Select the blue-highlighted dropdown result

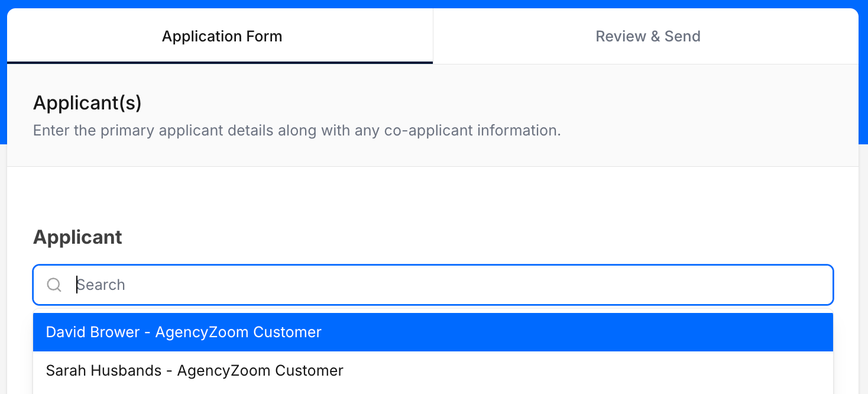(433, 332)
